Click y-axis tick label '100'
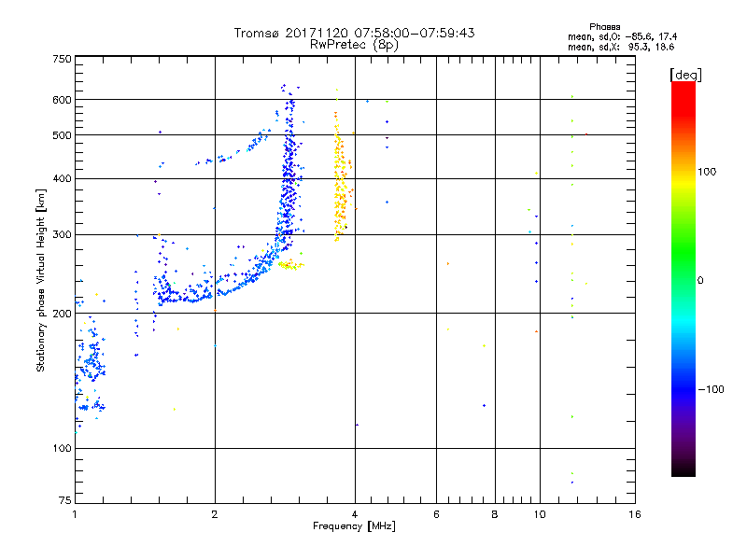 pos(62,449)
